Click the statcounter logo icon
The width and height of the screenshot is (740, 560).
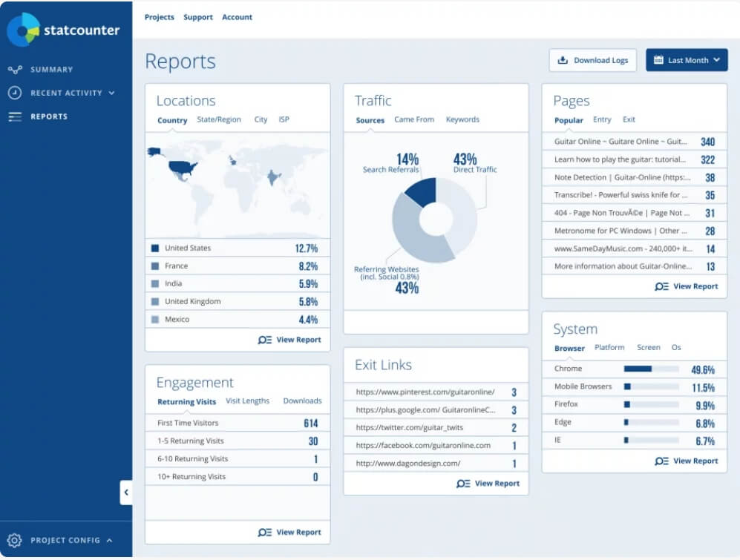[x=23, y=30]
